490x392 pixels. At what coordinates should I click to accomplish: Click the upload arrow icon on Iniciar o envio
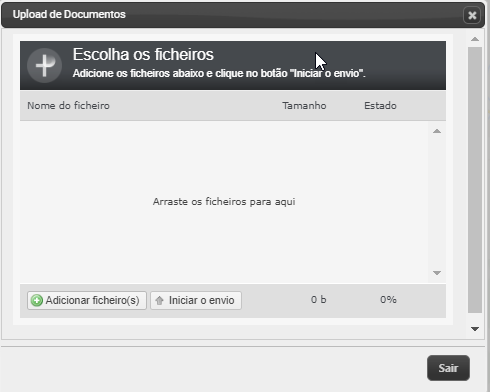coord(160,300)
